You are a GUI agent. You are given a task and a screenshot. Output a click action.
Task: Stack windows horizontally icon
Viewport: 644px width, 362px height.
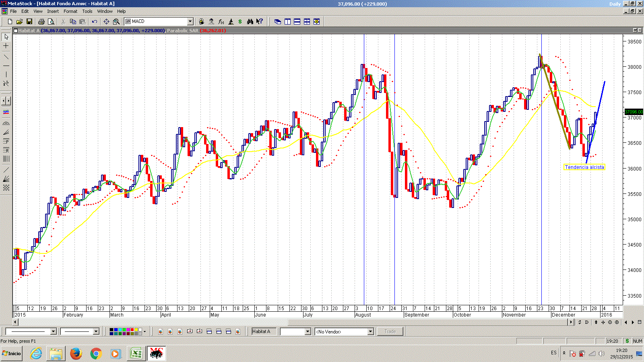[297, 21]
